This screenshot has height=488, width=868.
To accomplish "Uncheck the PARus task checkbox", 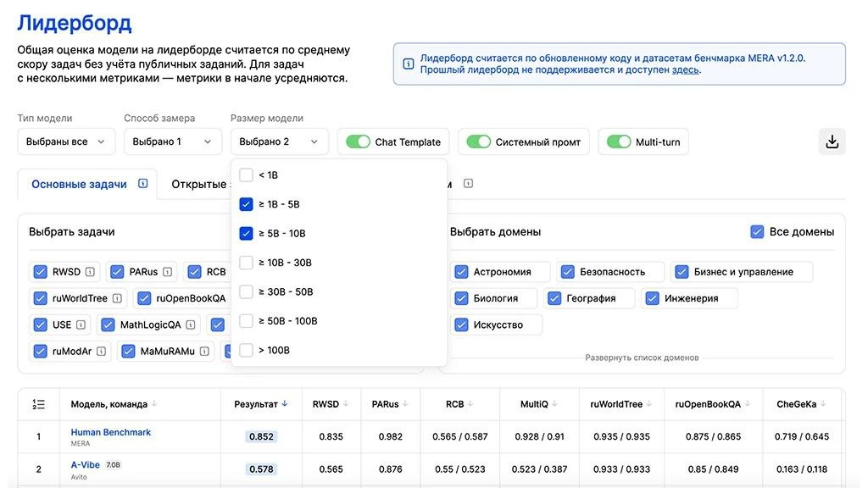I will point(117,272).
